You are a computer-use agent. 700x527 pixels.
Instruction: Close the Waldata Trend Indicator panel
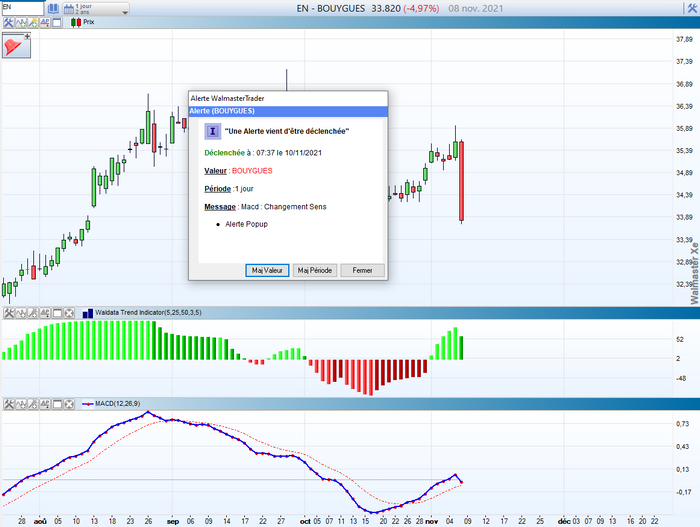pyautogui.click(x=69, y=313)
